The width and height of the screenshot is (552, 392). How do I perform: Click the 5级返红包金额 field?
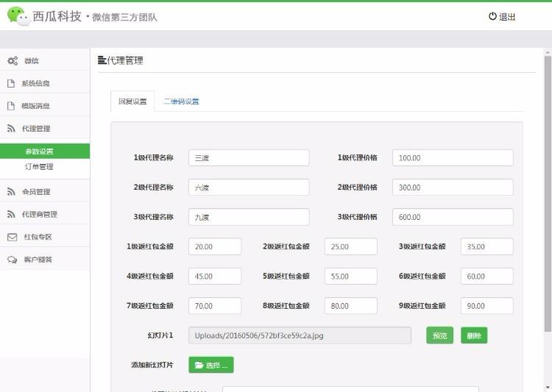tap(351, 277)
